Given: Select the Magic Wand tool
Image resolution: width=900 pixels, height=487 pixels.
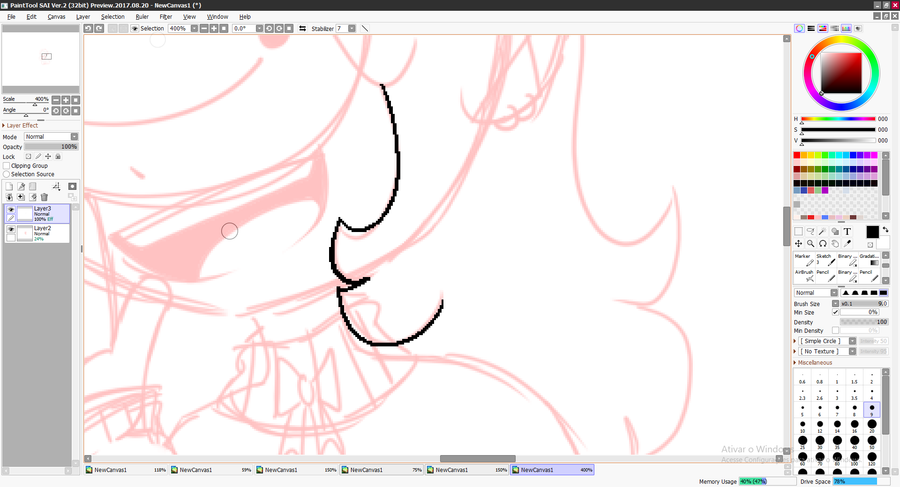Looking at the screenshot, I should click(823, 231).
